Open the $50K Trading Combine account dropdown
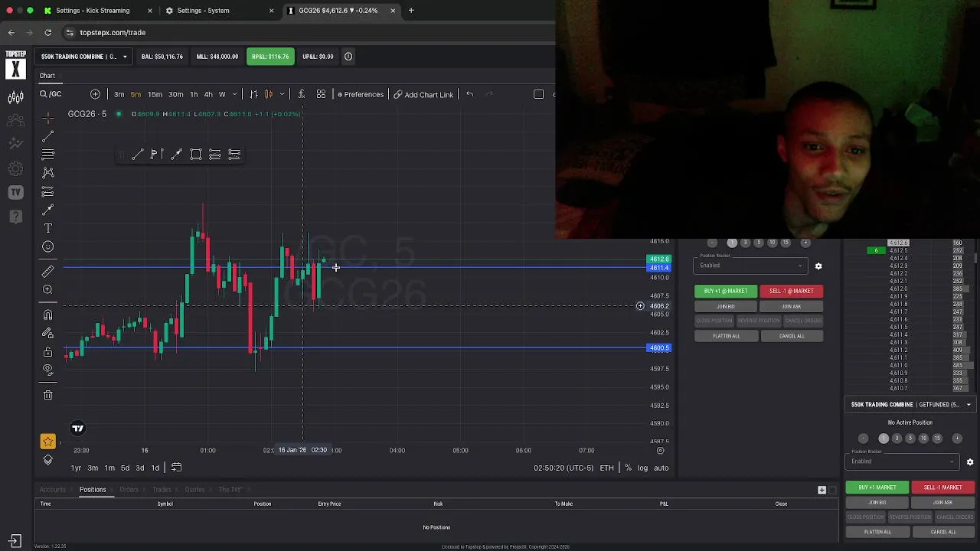The height and width of the screenshot is (551, 980). coord(83,57)
